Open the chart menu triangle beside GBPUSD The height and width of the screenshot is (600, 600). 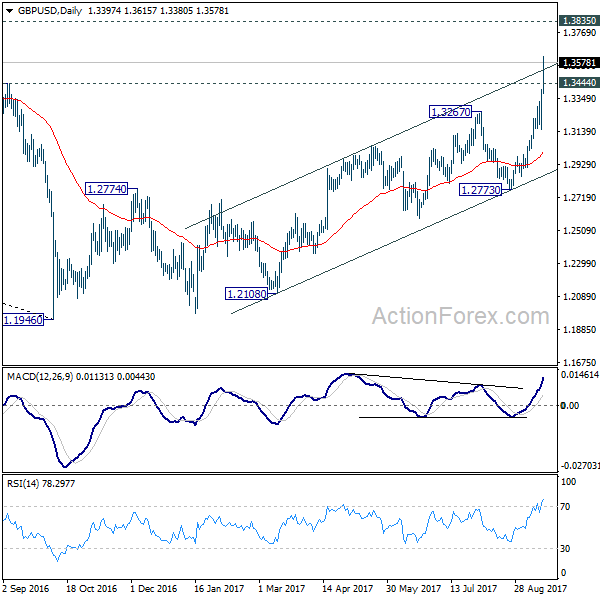click(10, 11)
